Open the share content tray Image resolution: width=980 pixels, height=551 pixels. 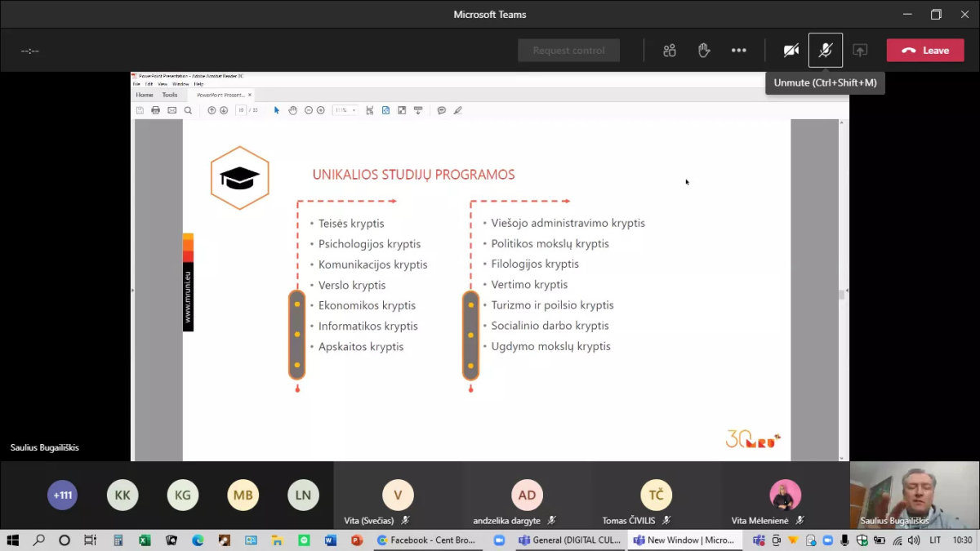[860, 51]
